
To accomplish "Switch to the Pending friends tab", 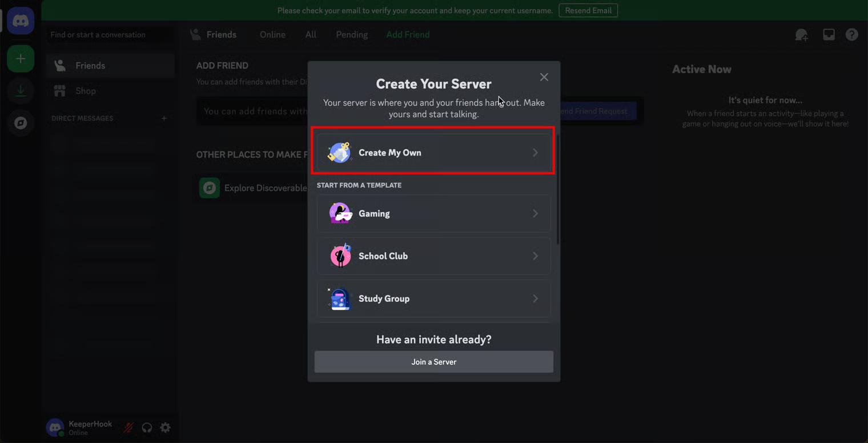I will tap(351, 35).
